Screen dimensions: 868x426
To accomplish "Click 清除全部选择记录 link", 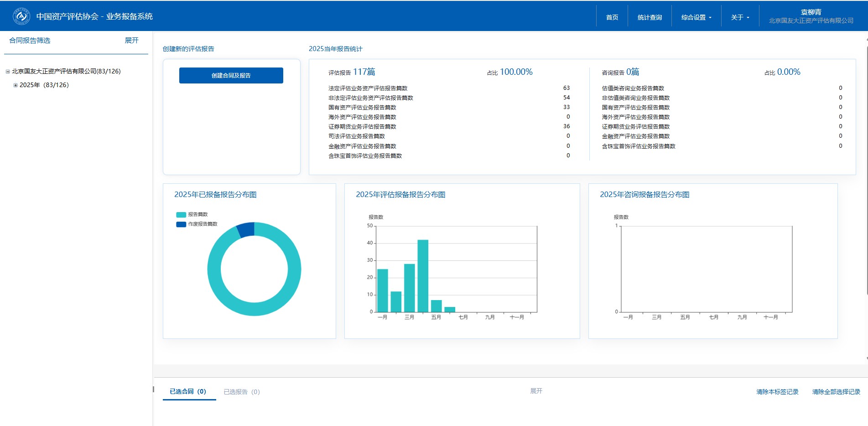I will [x=836, y=392].
